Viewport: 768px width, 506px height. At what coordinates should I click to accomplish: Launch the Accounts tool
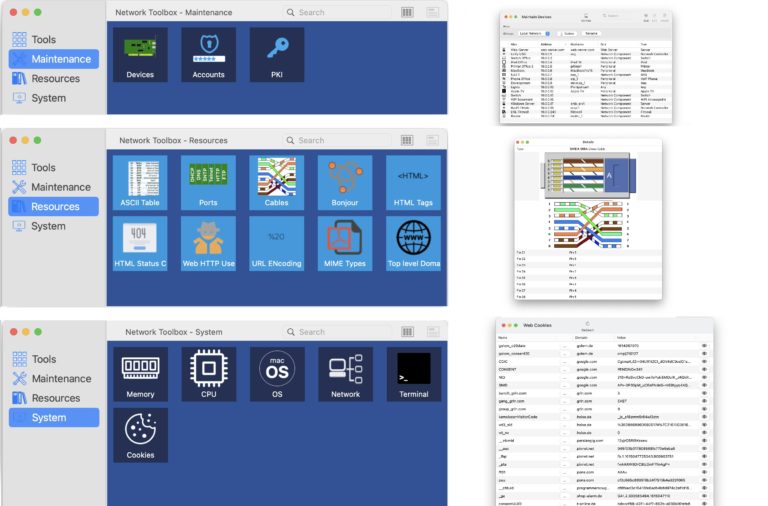pos(208,54)
